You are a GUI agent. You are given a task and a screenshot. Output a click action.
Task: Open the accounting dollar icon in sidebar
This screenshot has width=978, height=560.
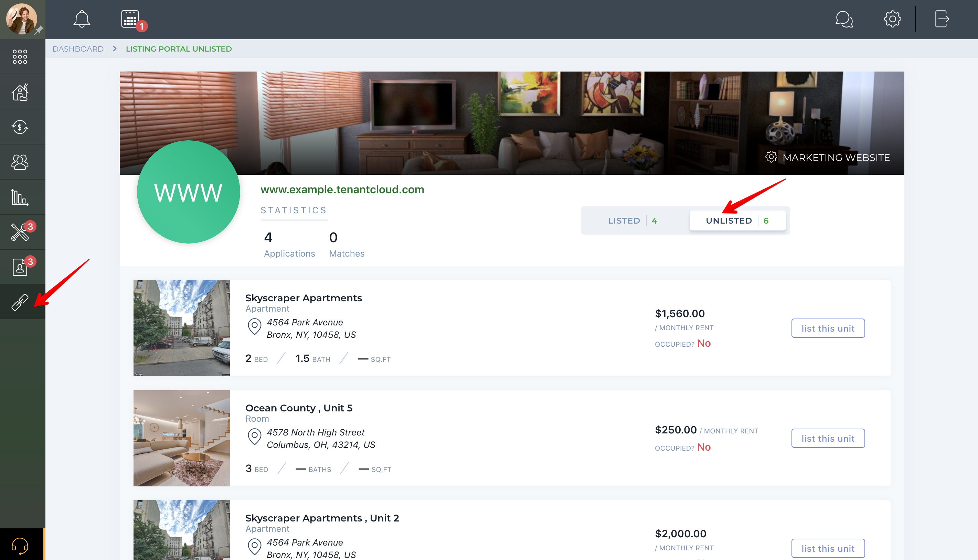point(20,127)
